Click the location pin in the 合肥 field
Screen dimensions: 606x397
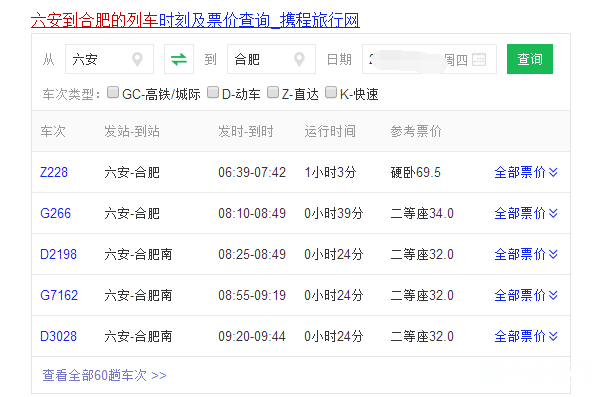[299, 60]
